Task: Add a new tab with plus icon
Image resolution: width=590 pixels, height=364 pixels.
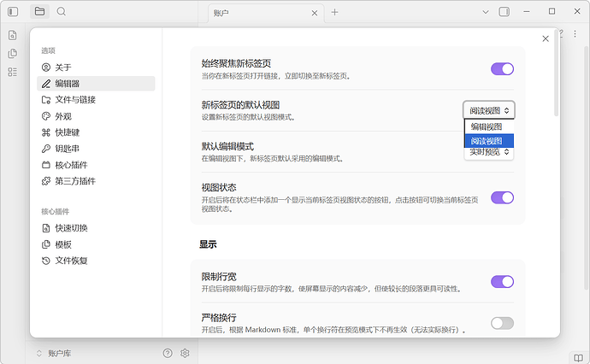Action: [335, 12]
